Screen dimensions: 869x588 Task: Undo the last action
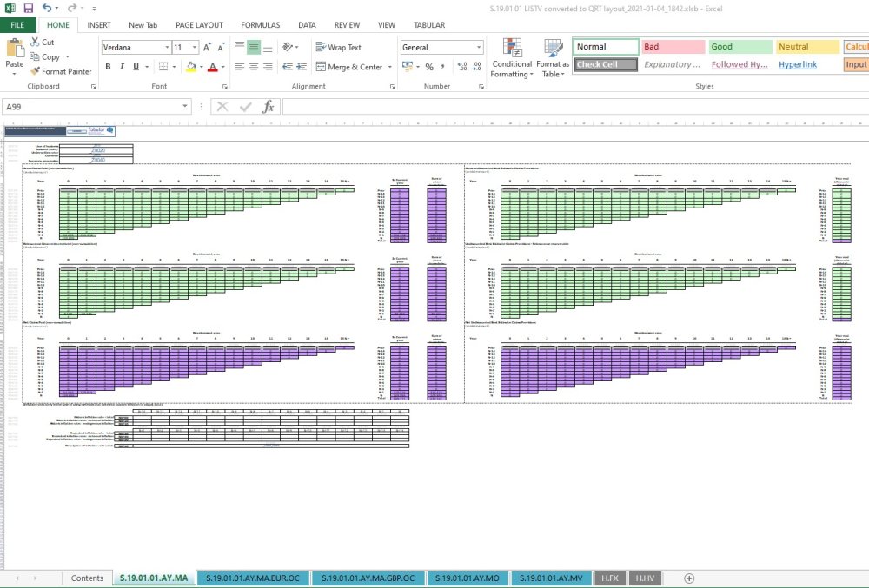(47, 9)
